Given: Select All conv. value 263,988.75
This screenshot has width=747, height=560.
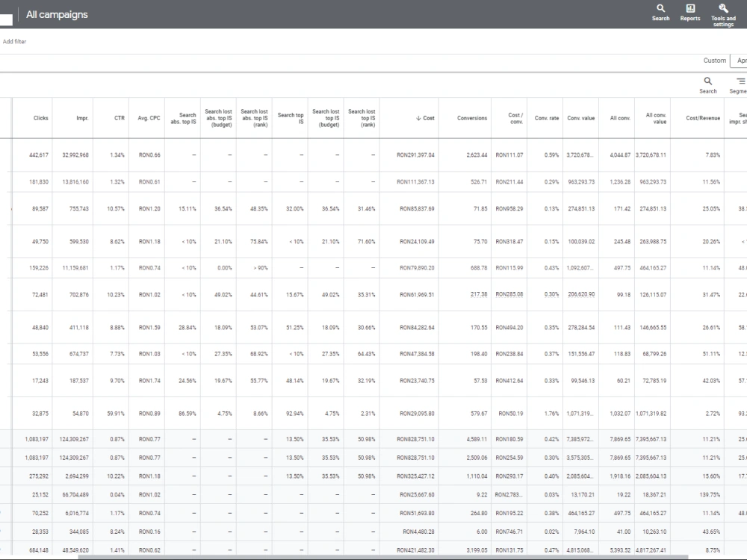Looking at the screenshot, I should (x=653, y=241).
